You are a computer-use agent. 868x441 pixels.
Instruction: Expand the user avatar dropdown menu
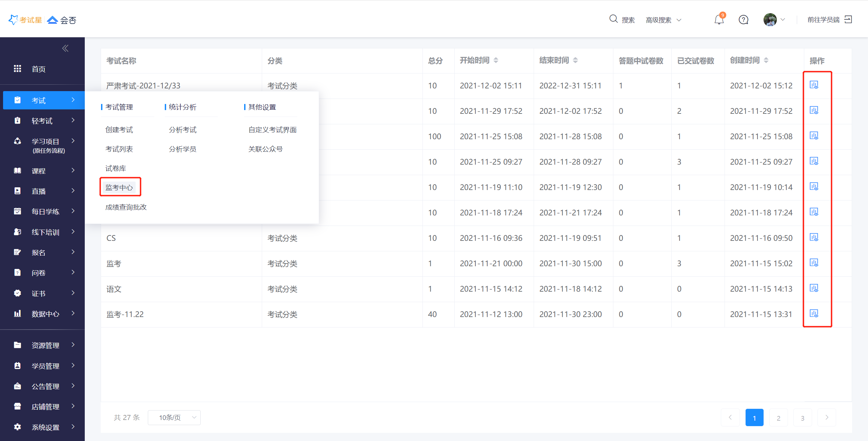pyautogui.click(x=774, y=20)
